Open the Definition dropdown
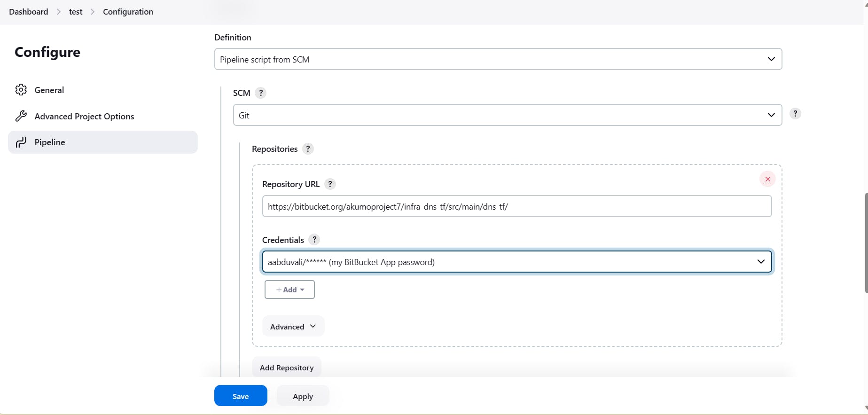 click(498, 59)
